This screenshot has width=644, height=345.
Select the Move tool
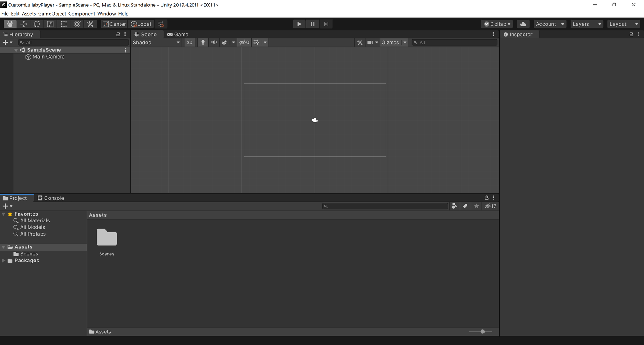[23, 24]
